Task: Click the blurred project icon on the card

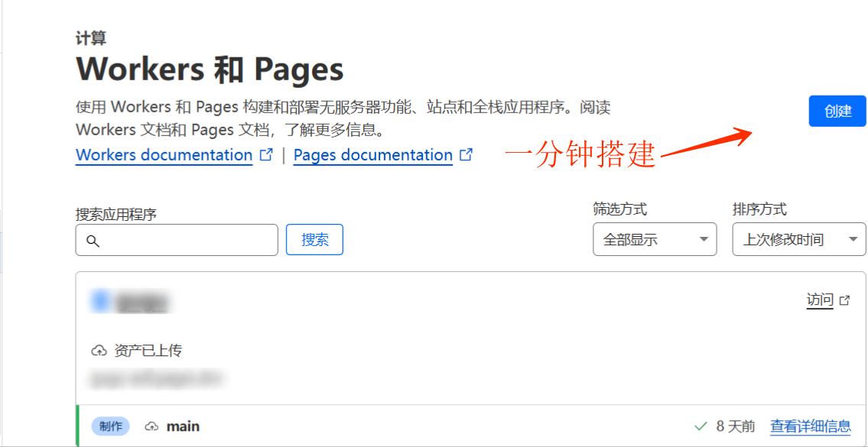Action: tap(99, 302)
